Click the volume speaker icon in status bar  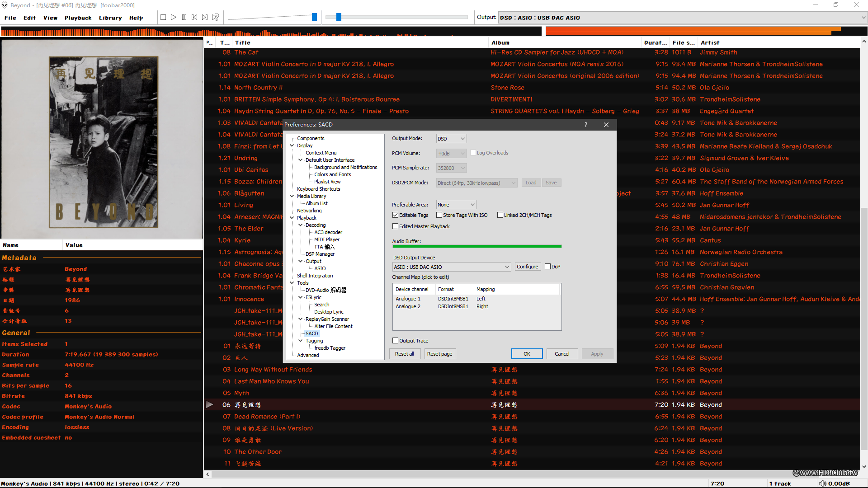tap(822, 483)
